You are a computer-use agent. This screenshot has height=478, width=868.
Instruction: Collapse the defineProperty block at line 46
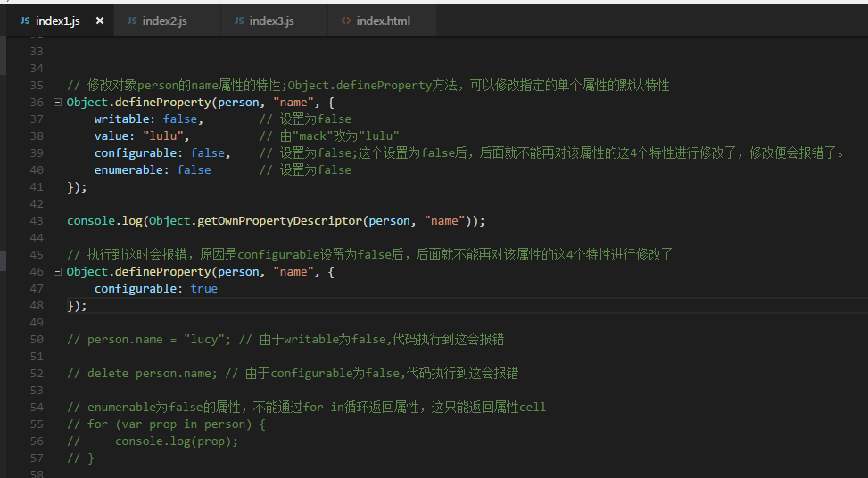coord(57,272)
